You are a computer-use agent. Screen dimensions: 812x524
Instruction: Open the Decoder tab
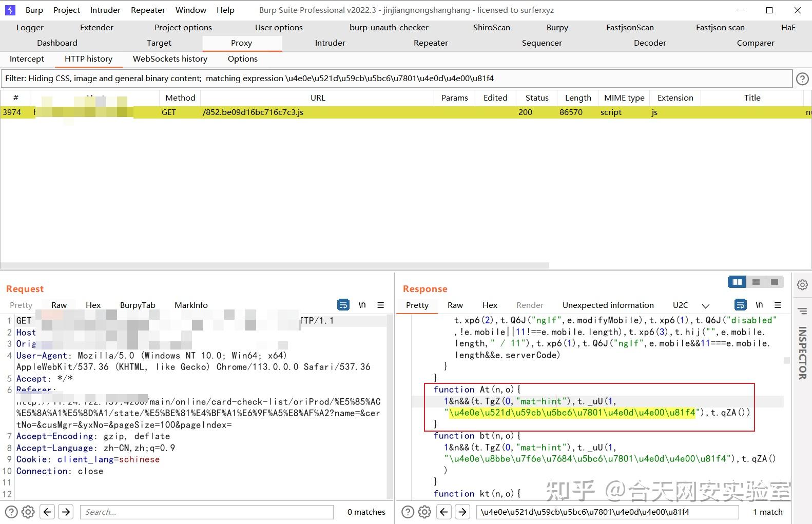[650, 43]
